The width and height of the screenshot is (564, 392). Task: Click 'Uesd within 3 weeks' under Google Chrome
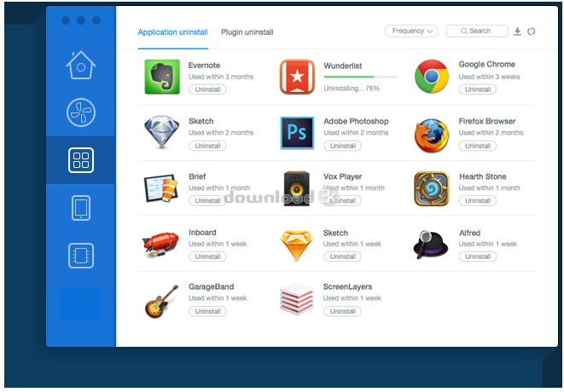click(489, 77)
